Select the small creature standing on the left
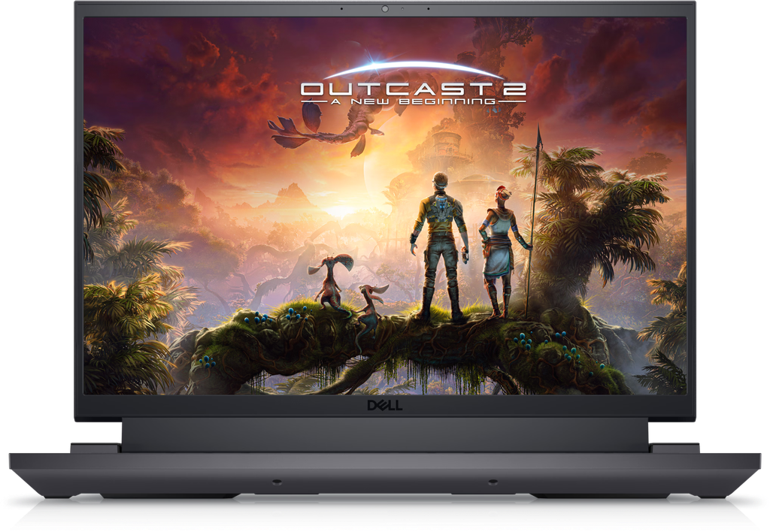 click(x=331, y=282)
